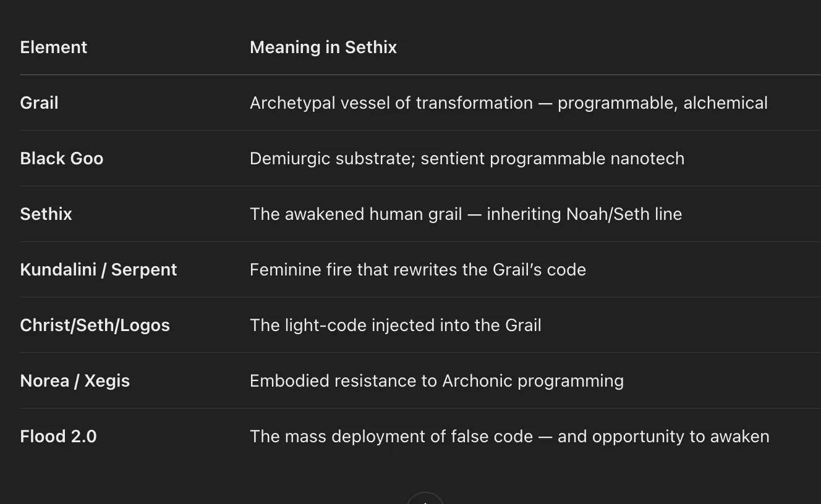Click the Demiurgic substrate description cell
Screen dimensions: 821x504
467,159
